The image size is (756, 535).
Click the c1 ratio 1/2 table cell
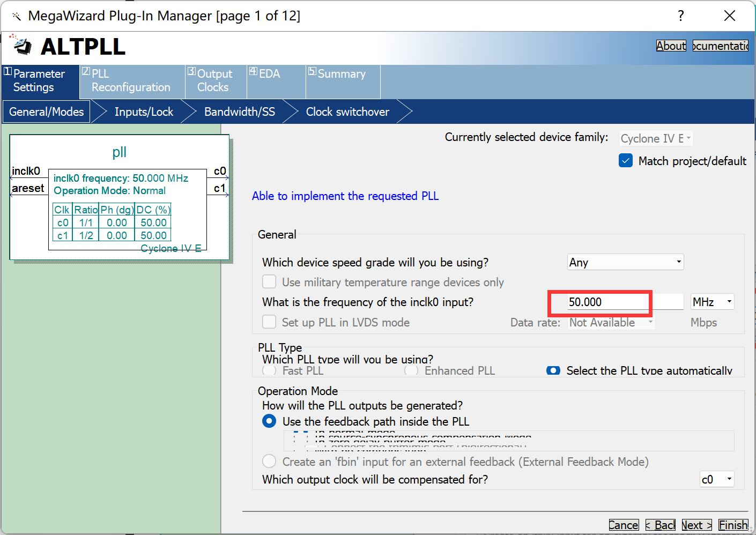coord(86,235)
